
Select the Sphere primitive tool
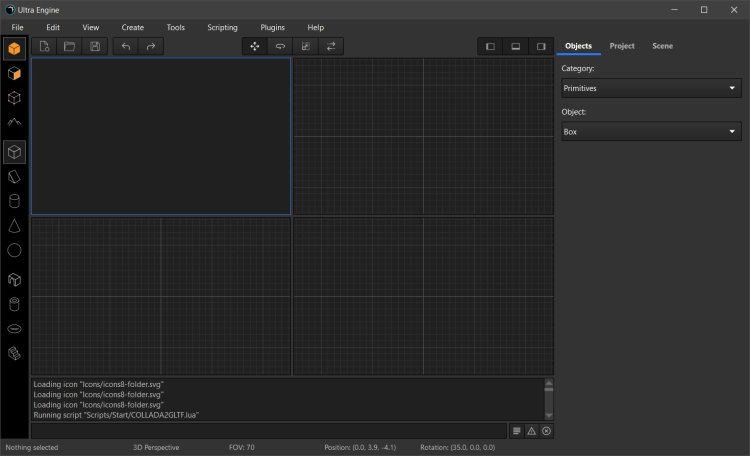14,251
